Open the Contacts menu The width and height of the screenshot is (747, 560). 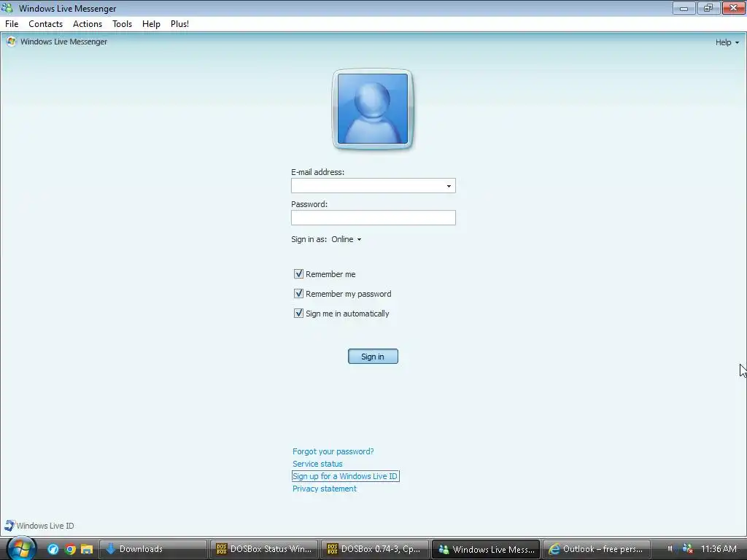45,24
